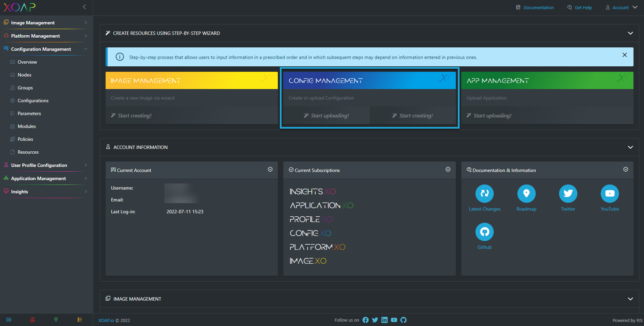Click the Twitter icon in footer

pyautogui.click(x=375, y=320)
